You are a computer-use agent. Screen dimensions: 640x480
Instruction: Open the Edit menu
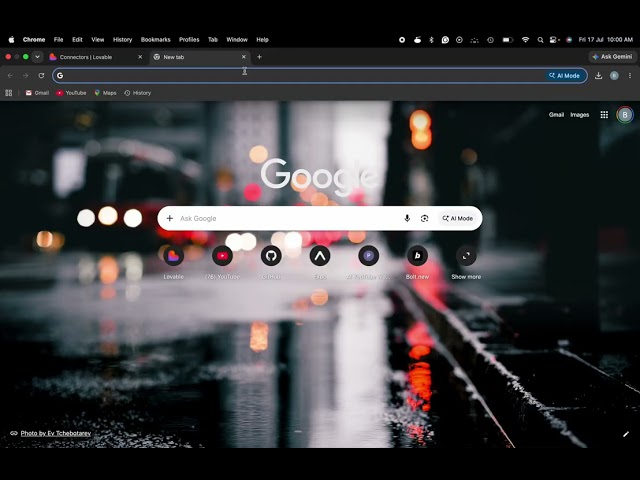[x=77, y=40]
